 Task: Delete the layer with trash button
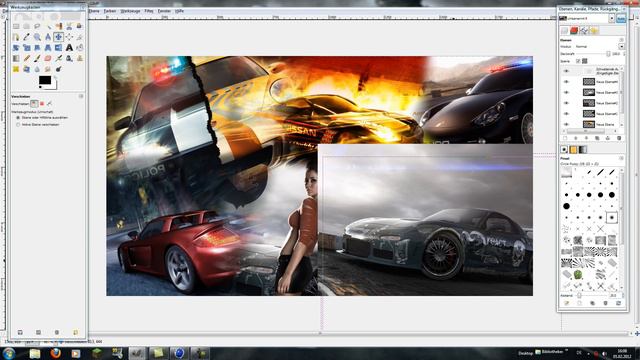click(x=619, y=138)
